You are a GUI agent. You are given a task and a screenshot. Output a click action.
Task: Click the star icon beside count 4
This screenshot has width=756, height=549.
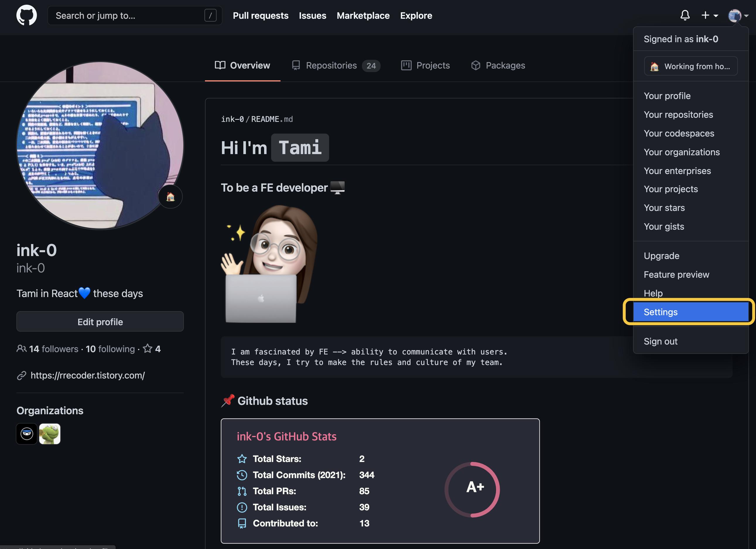click(x=147, y=349)
